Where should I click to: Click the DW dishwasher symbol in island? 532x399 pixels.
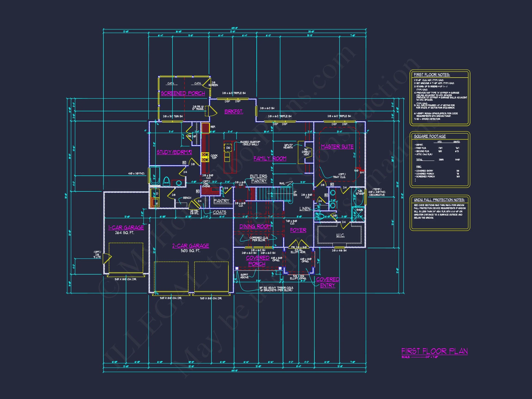coord(228,148)
